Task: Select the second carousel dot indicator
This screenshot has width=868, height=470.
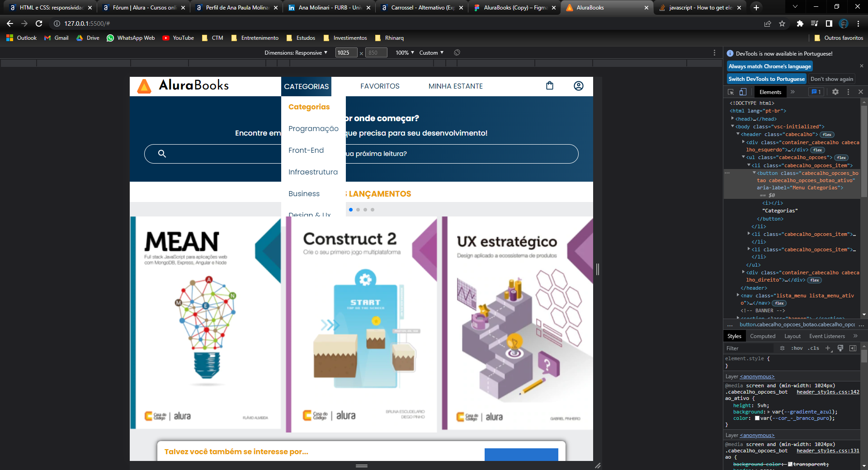Action: (358, 210)
